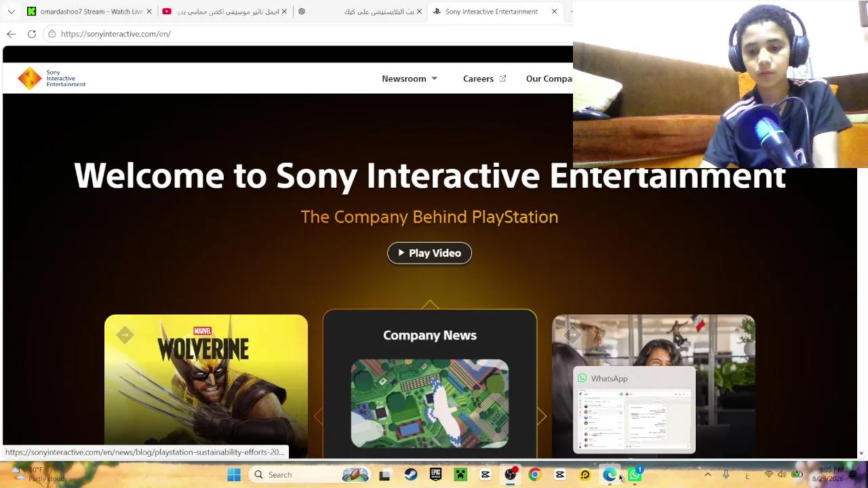Open the sustainability illustration under Company News
The image size is (868, 488).
(x=430, y=403)
